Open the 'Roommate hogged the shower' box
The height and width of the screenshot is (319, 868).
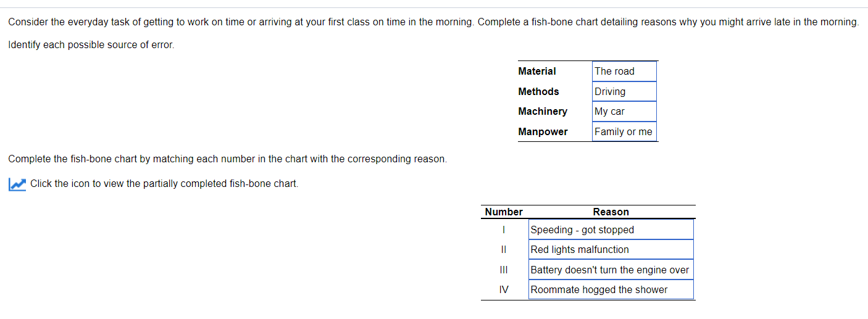click(611, 289)
